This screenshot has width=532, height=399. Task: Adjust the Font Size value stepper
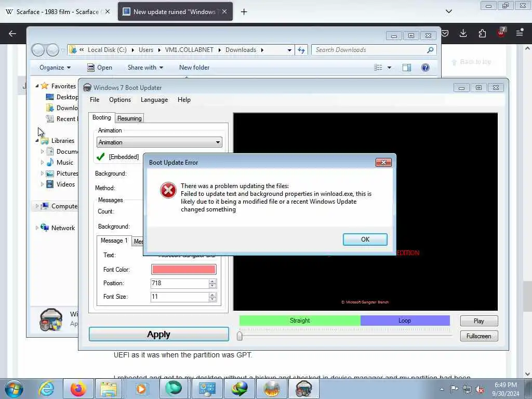pyautogui.click(x=212, y=297)
